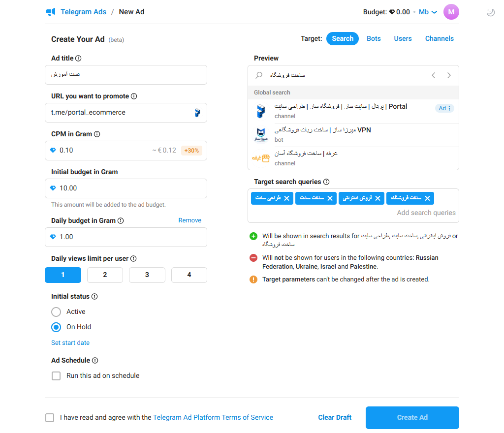Switch target to Channels tab
The width and height of the screenshot is (504, 433).
[440, 38]
